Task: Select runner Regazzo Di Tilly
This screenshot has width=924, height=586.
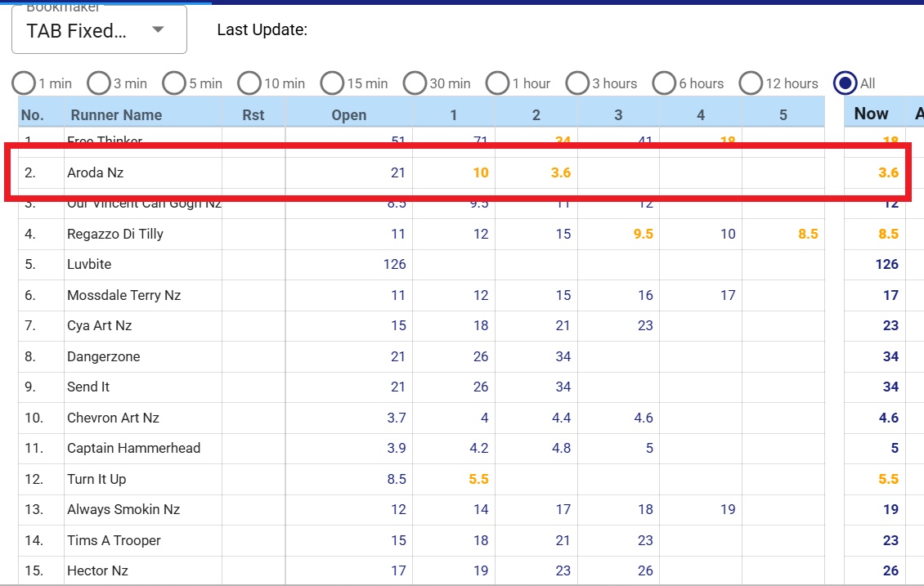Action: point(115,234)
